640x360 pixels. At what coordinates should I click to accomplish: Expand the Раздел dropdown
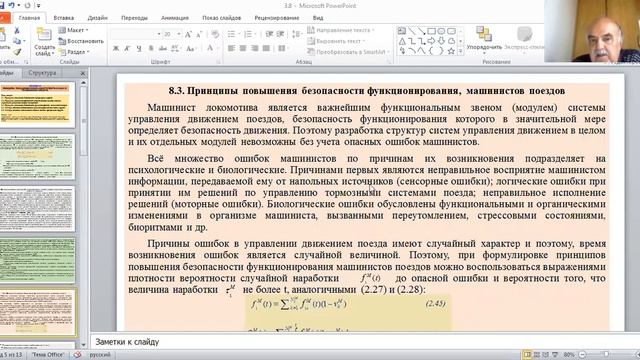[74, 52]
